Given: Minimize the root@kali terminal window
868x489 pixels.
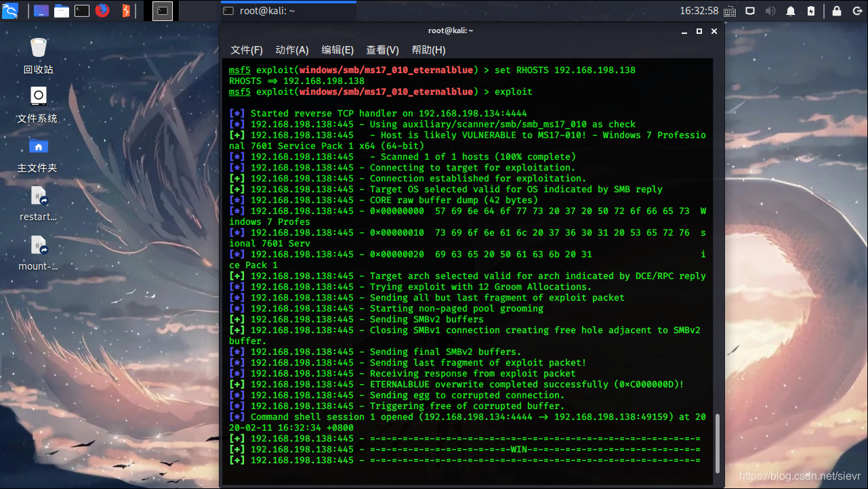Looking at the screenshot, I should 684,31.
